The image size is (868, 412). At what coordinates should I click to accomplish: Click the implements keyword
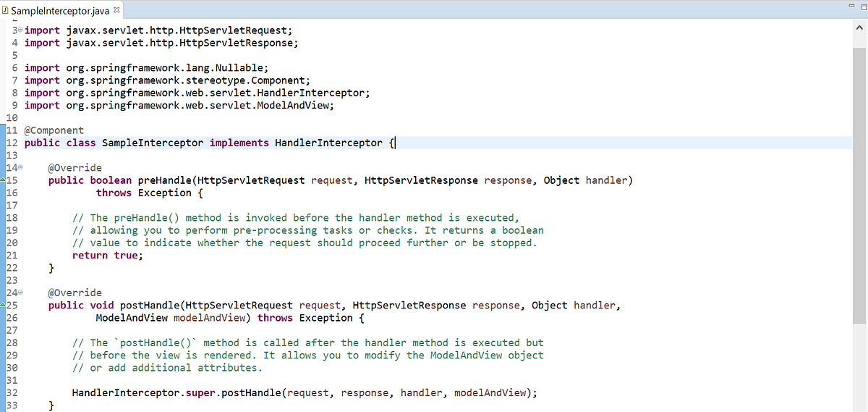(x=239, y=143)
